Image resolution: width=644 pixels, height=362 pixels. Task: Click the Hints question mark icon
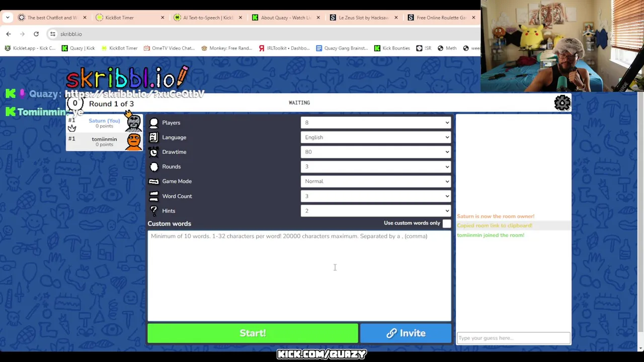[154, 211]
